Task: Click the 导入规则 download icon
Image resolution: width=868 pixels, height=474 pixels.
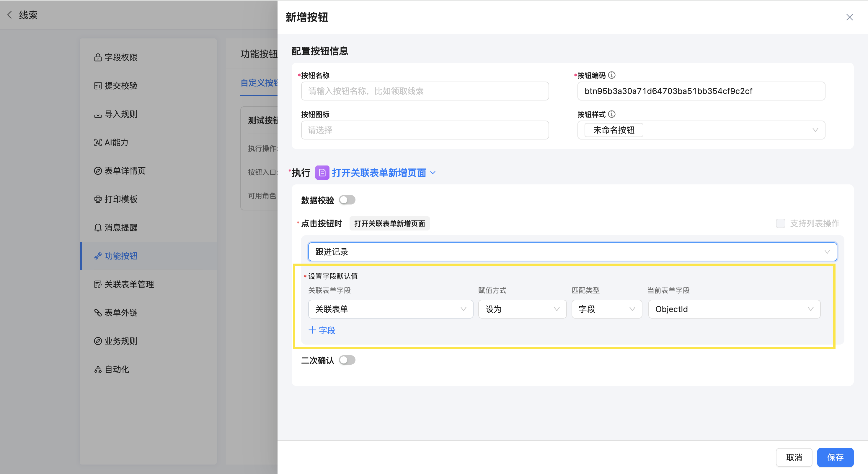Action: point(98,114)
